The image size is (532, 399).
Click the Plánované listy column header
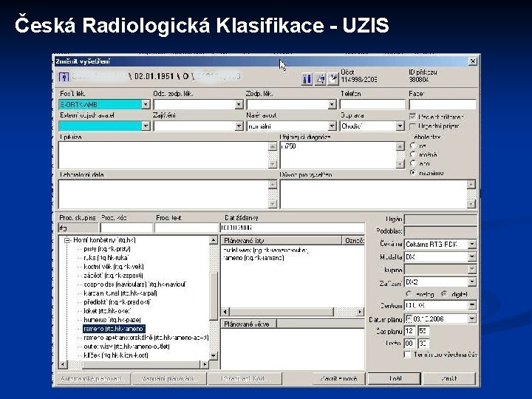(x=282, y=241)
